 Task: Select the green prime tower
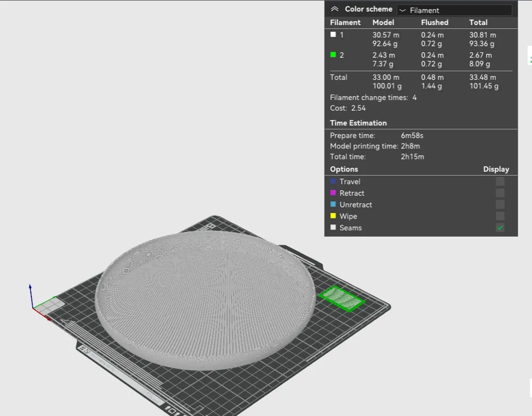(x=343, y=298)
